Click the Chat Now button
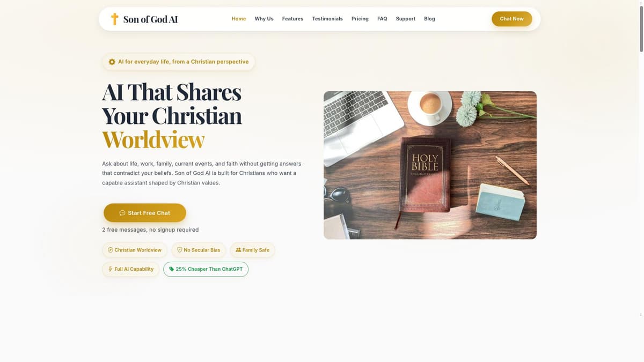This screenshot has width=644, height=362. (512, 19)
